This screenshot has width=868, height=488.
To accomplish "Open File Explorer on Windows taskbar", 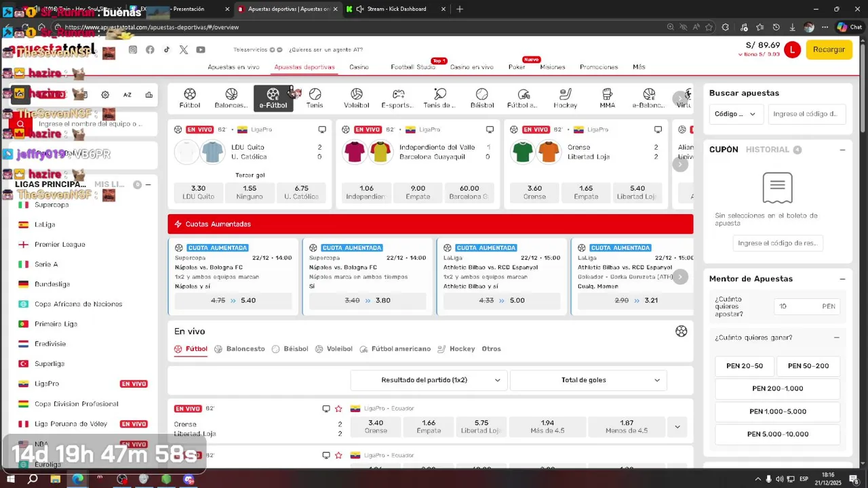I will (x=56, y=479).
